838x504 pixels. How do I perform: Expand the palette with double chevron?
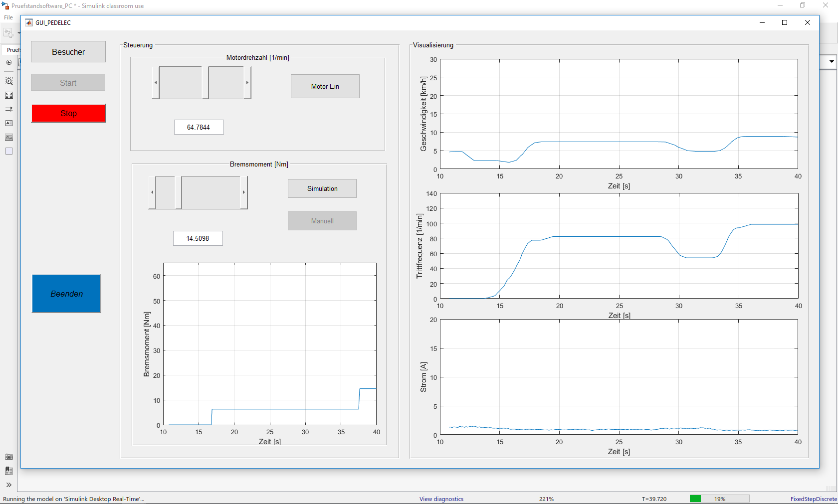(9, 485)
